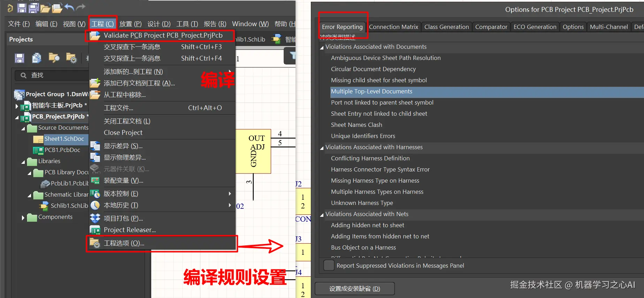Click the Show Physical Differences menu icon
The height and width of the screenshot is (298, 644).
pyautogui.click(x=95, y=157)
